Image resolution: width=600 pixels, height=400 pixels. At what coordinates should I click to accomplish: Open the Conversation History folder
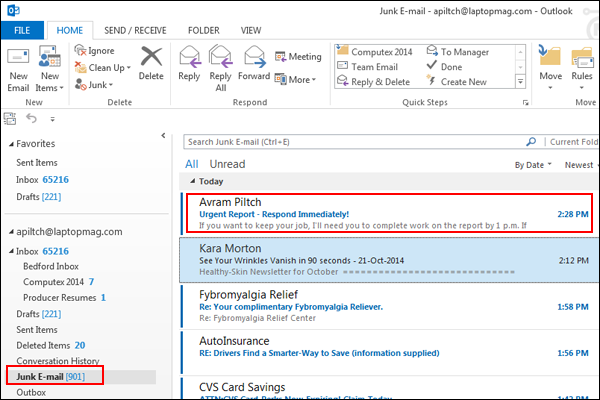click(x=58, y=361)
